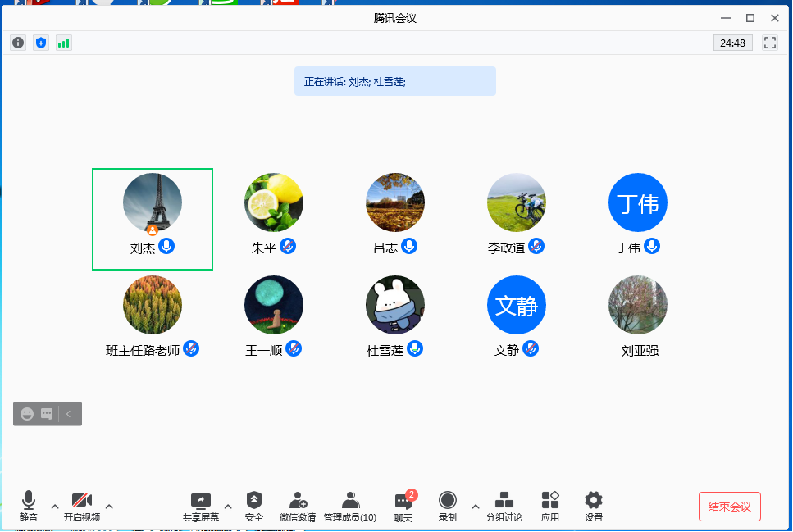
Task: Open the Security (安全) menu
Action: coord(254,507)
